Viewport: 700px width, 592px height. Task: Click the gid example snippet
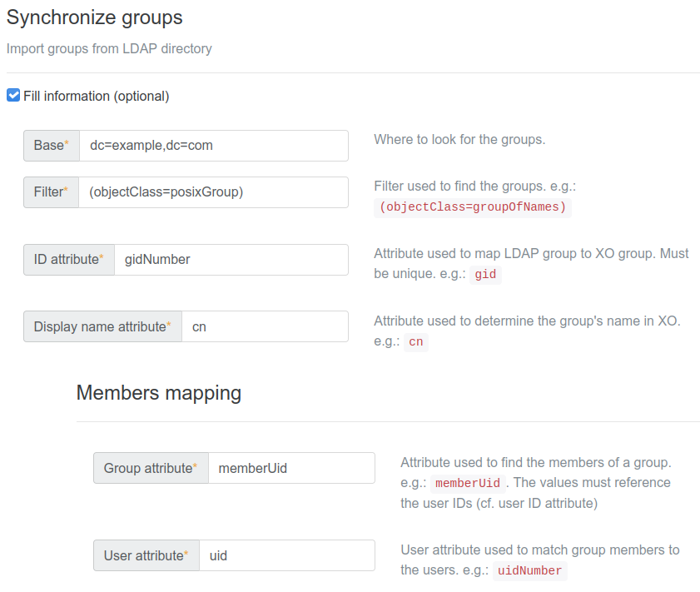click(x=485, y=274)
